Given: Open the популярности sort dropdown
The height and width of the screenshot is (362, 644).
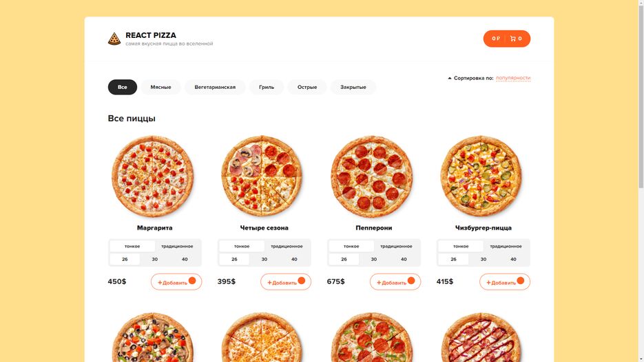Looking at the screenshot, I should (x=513, y=78).
